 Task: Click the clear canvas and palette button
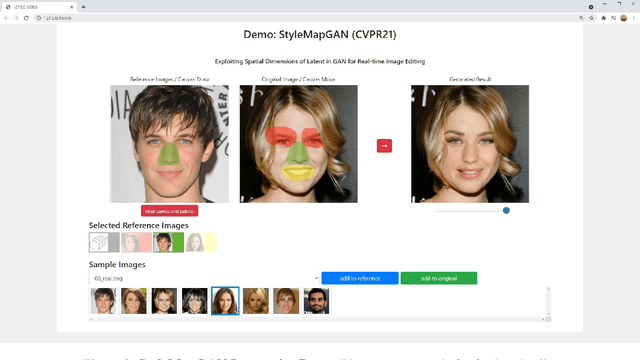169,211
